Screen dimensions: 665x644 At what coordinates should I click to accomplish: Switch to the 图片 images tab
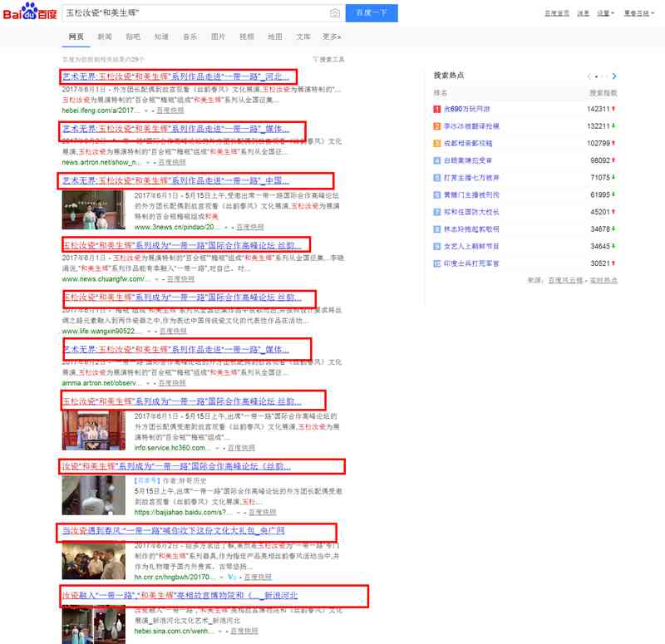(x=218, y=37)
